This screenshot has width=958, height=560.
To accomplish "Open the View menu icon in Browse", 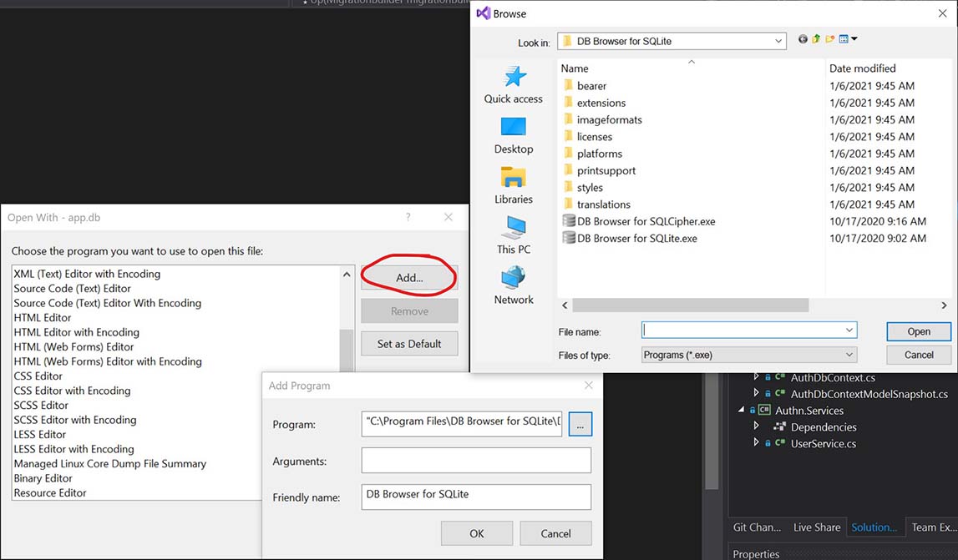I will click(848, 39).
